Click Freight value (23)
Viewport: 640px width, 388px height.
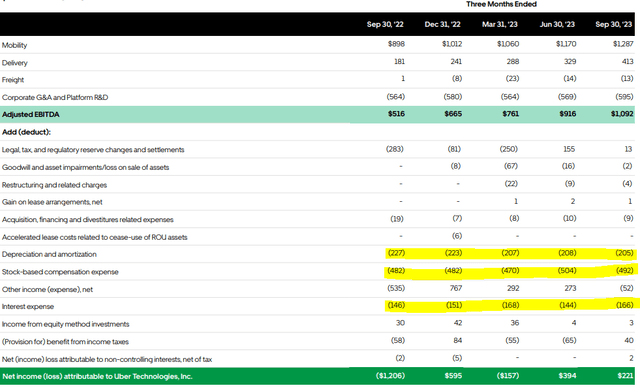pos(512,78)
